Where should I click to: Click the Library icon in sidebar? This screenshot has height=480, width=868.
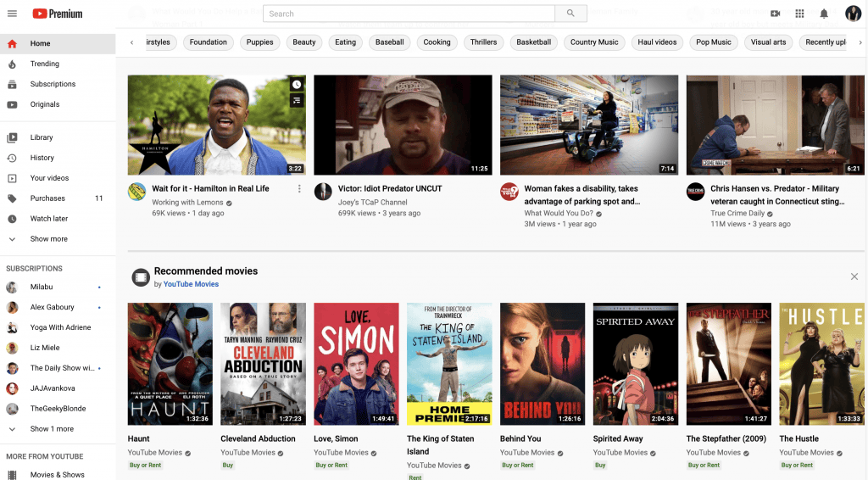coord(12,137)
